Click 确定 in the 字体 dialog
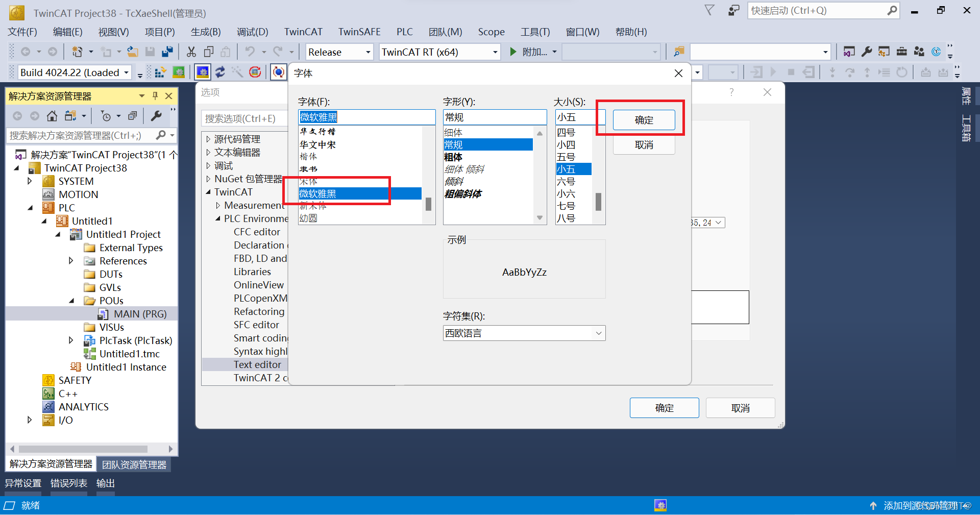 (x=644, y=120)
